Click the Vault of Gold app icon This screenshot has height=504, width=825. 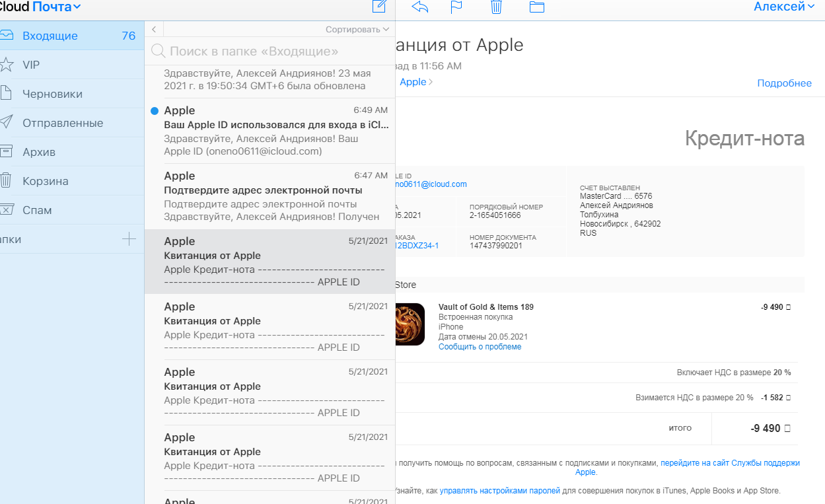[410, 324]
